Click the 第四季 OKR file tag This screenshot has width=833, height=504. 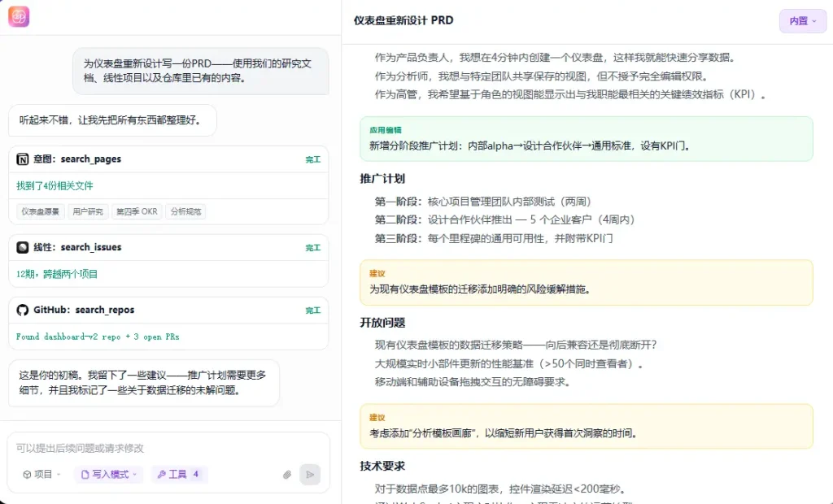pos(137,211)
